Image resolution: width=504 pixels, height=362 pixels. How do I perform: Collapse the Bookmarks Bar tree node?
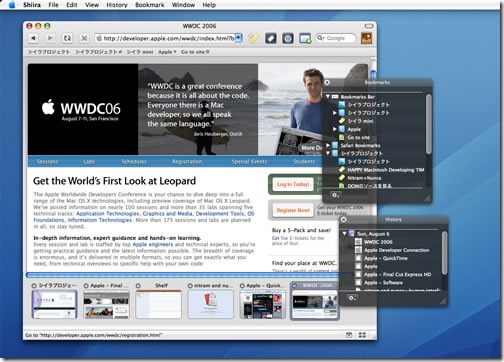tap(328, 96)
